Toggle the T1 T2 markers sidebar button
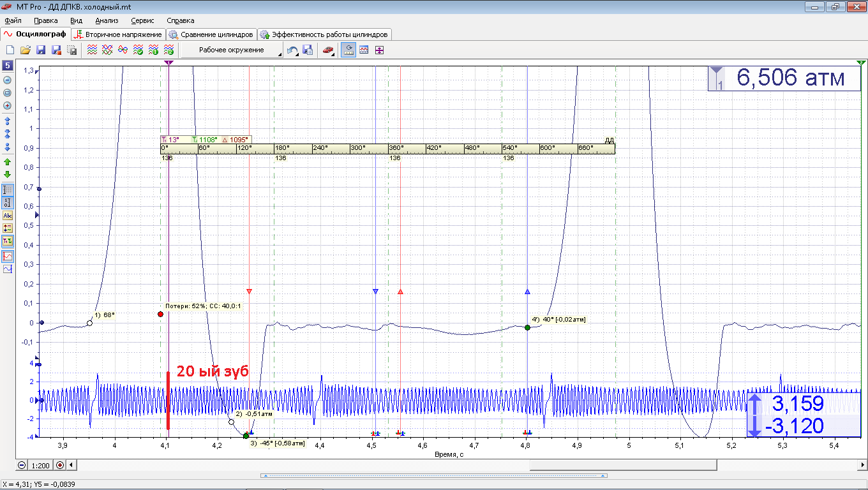 [x=8, y=241]
